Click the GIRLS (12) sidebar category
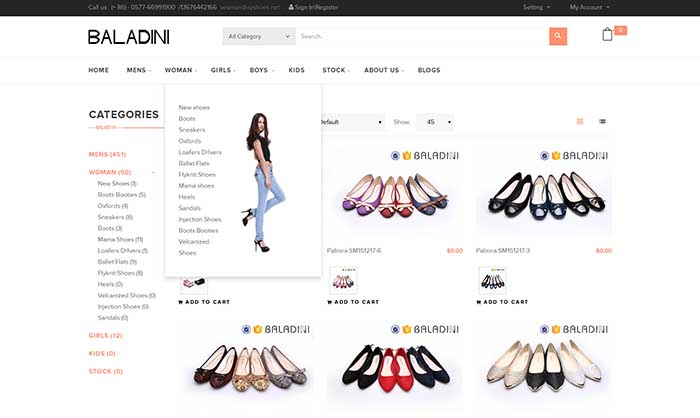This screenshot has height=418, width=700. click(x=105, y=335)
